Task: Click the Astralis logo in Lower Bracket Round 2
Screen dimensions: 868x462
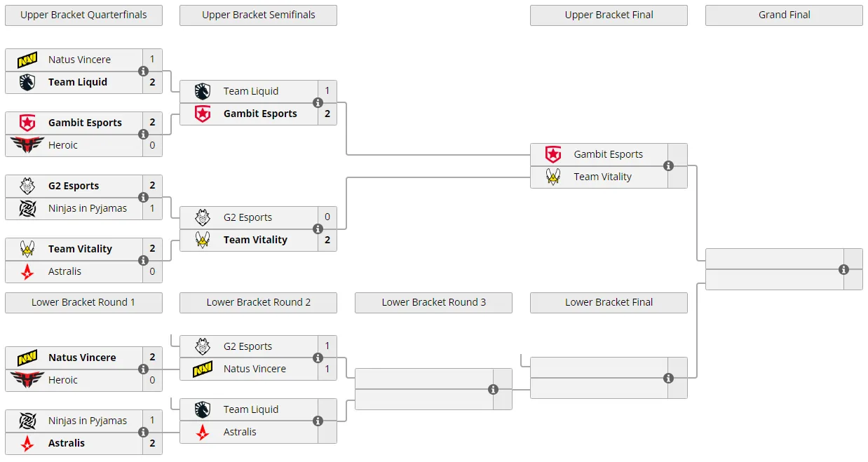Action: [203, 432]
